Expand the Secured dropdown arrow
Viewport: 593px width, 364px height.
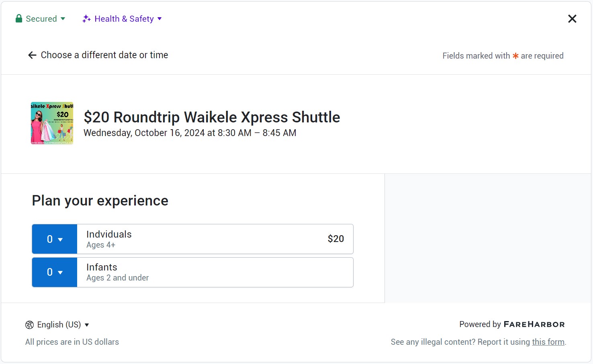coord(63,19)
